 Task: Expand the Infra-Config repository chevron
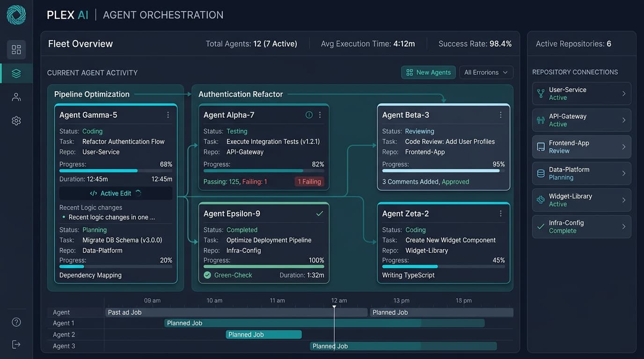[x=624, y=227]
